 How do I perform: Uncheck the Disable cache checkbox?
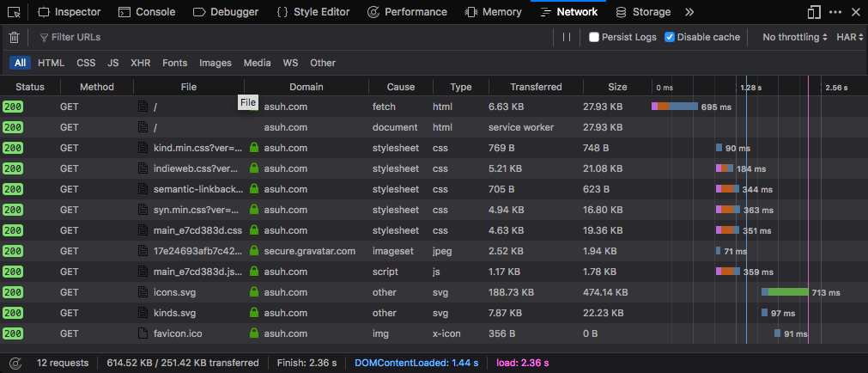click(x=670, y=37)
